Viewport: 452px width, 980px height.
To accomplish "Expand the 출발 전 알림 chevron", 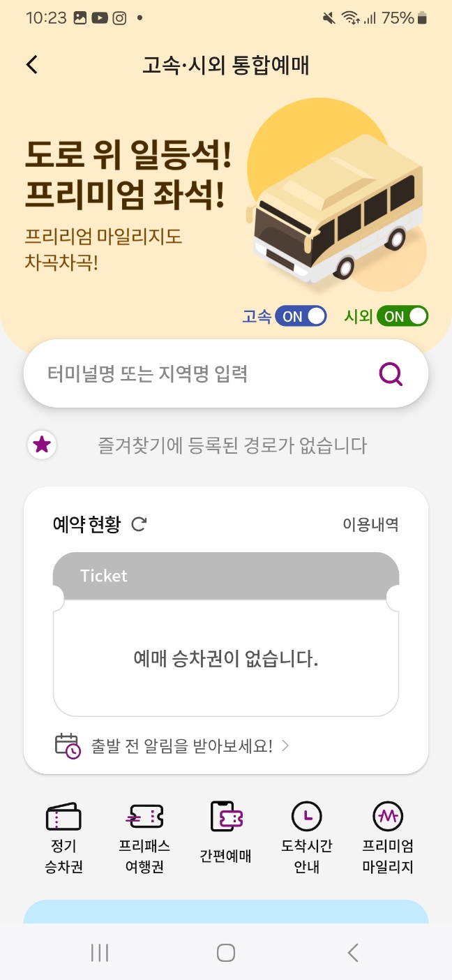I will click(285, 745).
